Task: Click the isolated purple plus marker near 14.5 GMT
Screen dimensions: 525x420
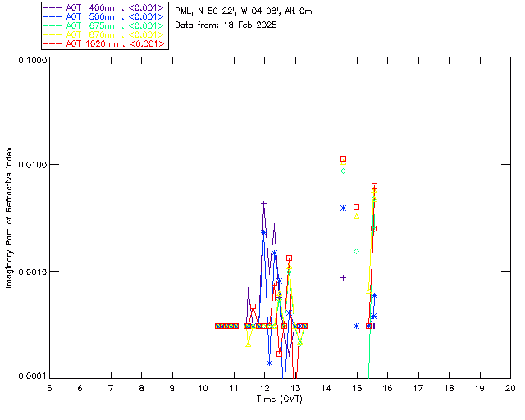Action: (343, 277)
